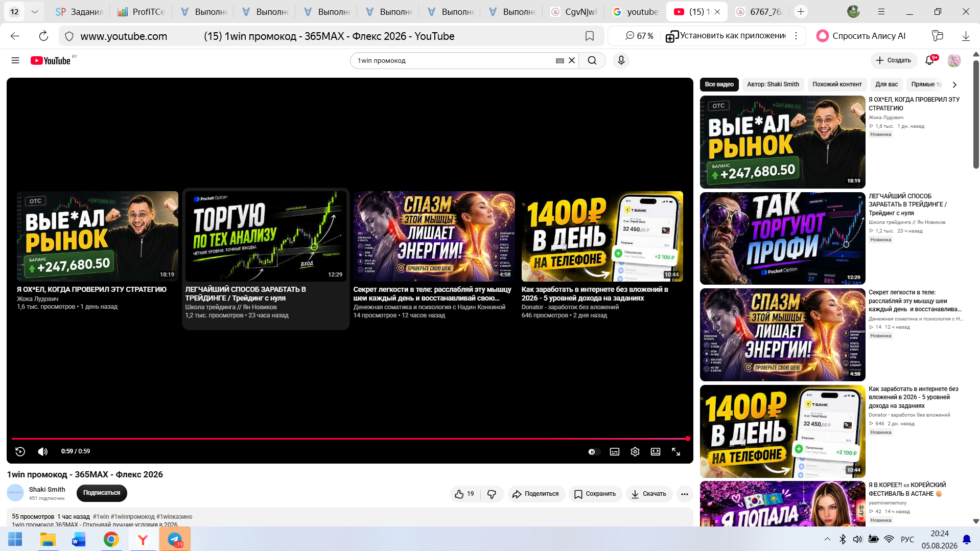Replay the finished video
This screenshot has width=980, height=551.
(x=20, y=451)
